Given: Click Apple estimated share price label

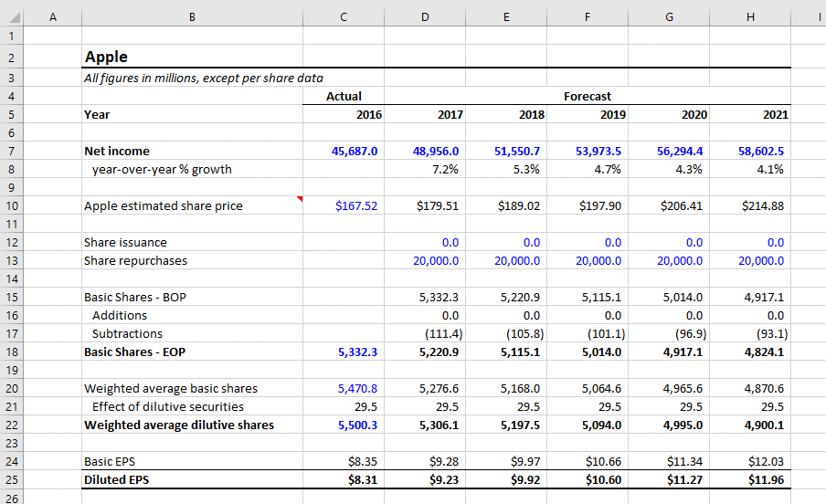Looking at the screenshot, I should pos(164,206).
